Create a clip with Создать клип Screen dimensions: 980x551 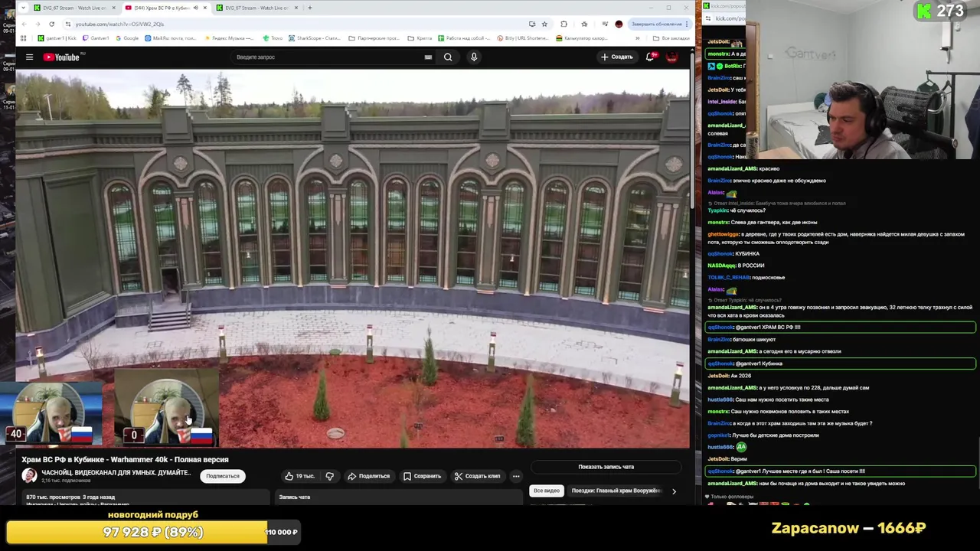click(x=477, y=476)
